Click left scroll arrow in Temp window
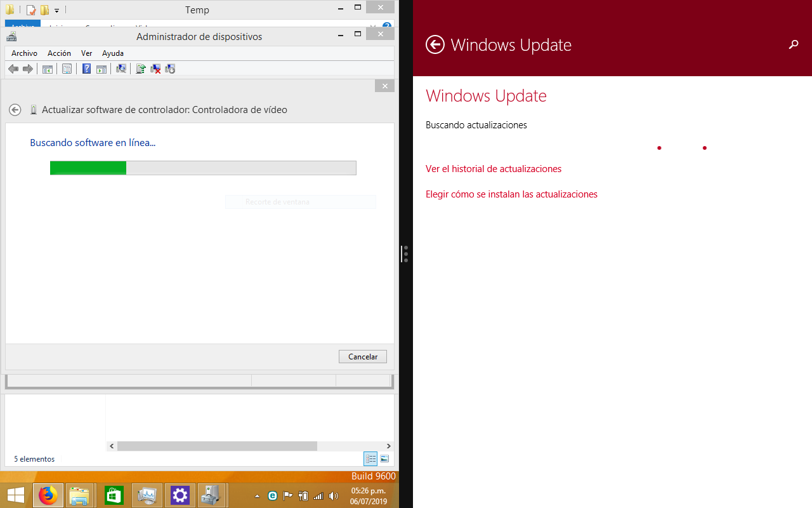Viewport: 812px width, 508px height. pyautogui.click(x=112, y=446)
